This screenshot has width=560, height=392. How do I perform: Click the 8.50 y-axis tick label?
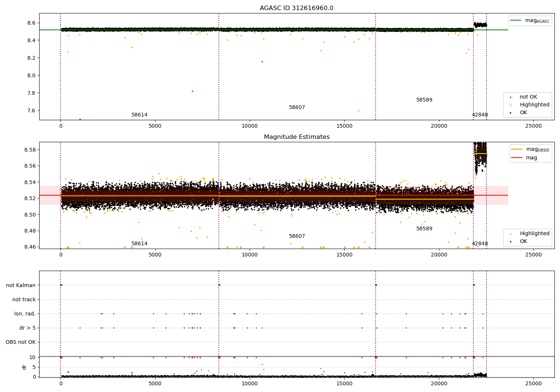[x=29, y=215]
